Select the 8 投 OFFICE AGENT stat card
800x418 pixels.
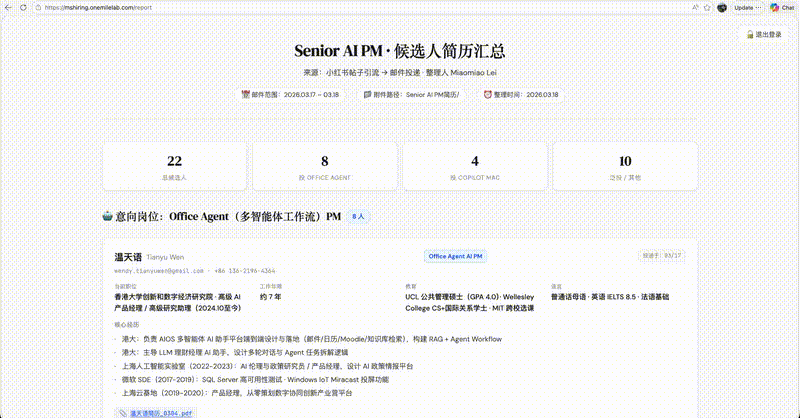(x=325, y=167)
